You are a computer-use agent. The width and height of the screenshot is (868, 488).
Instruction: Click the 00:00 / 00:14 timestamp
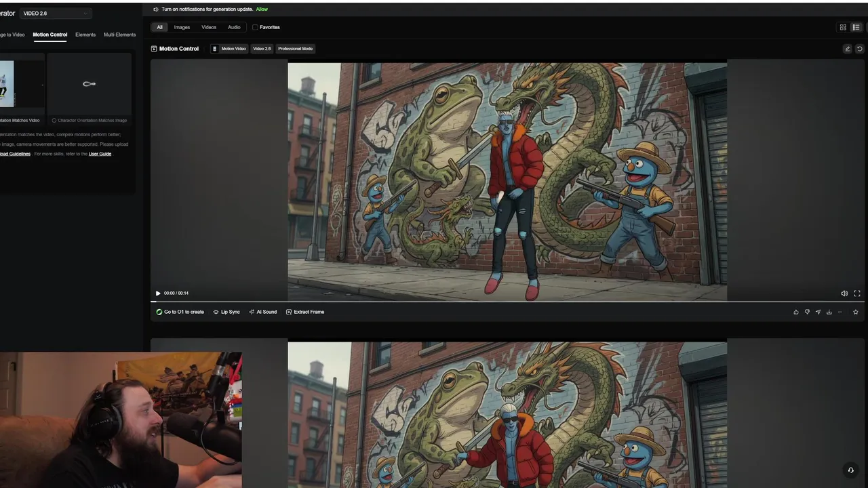[x=176, y=293]
